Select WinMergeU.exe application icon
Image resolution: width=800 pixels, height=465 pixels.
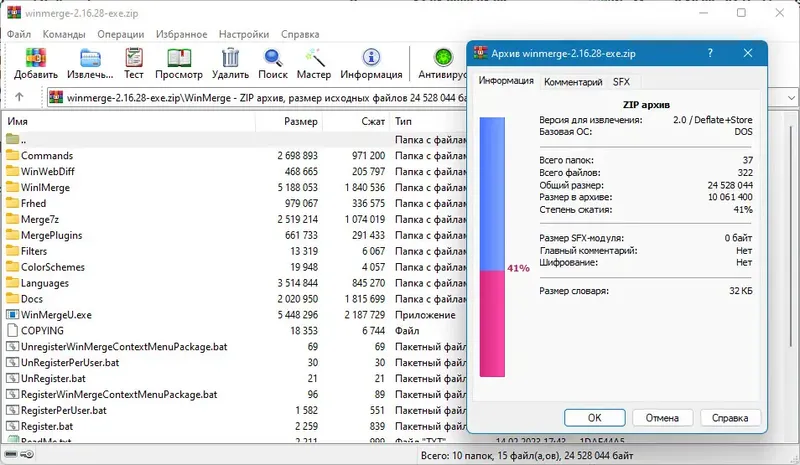coord(12,314)
